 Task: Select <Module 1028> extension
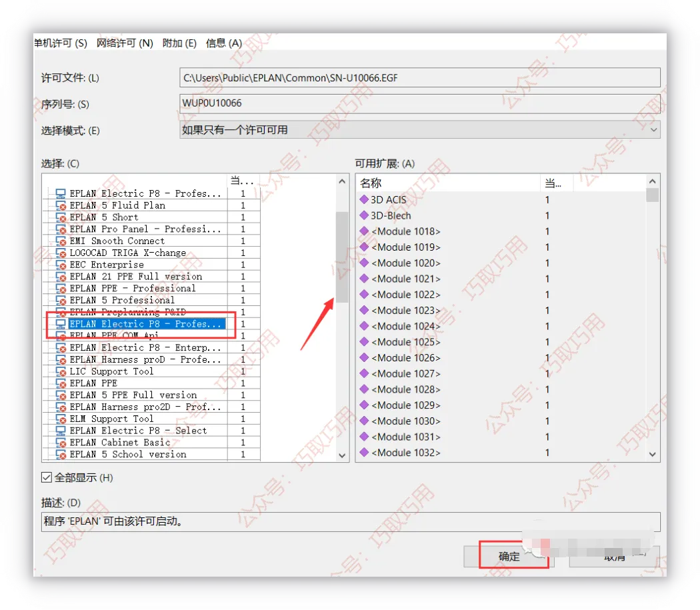tap(406, 389)
